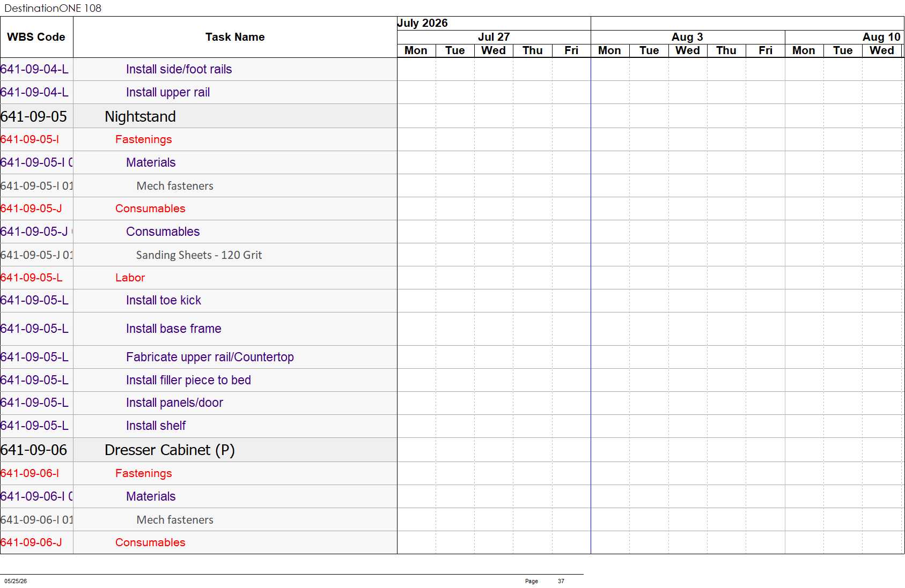Click the Nightstand group row name

[140, 116]
